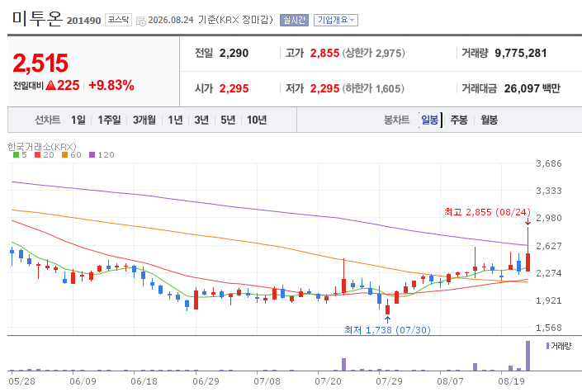This screenshot has height=392, width=582.
Task: Select the 3년 line chart tab
Action: 201,120
